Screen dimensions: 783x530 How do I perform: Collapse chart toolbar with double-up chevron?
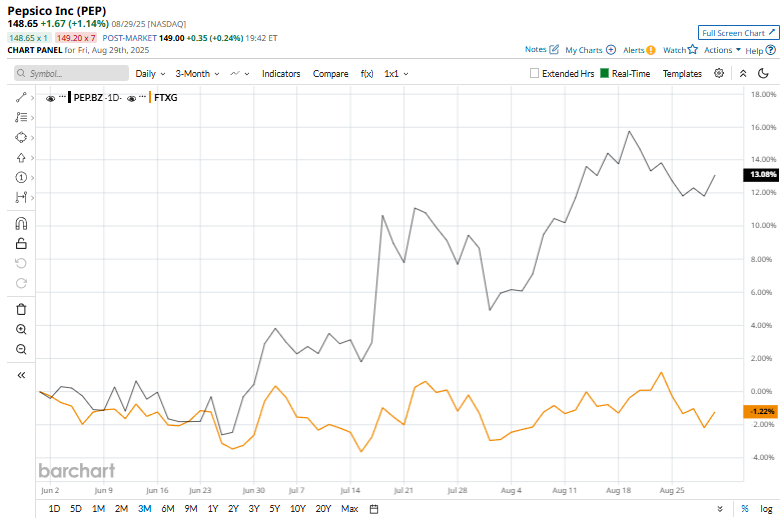pyautogui.click(x=743, y=73)
